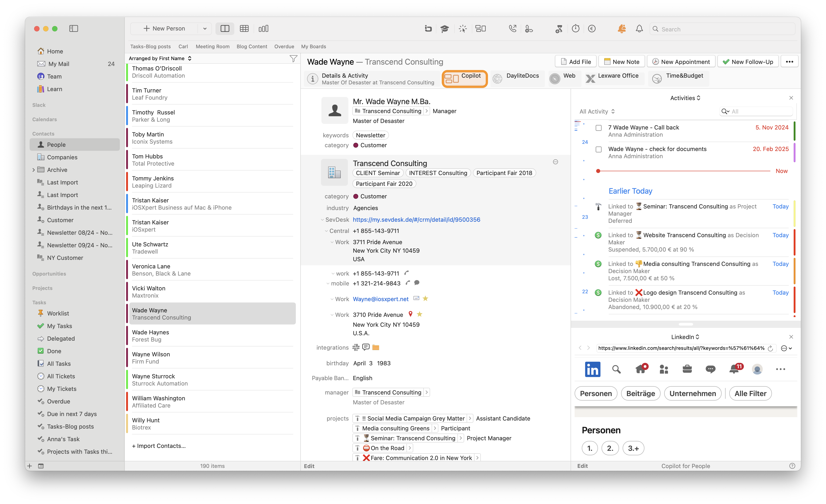Open My Mail in the sidebar

click(x=75, y=64)
